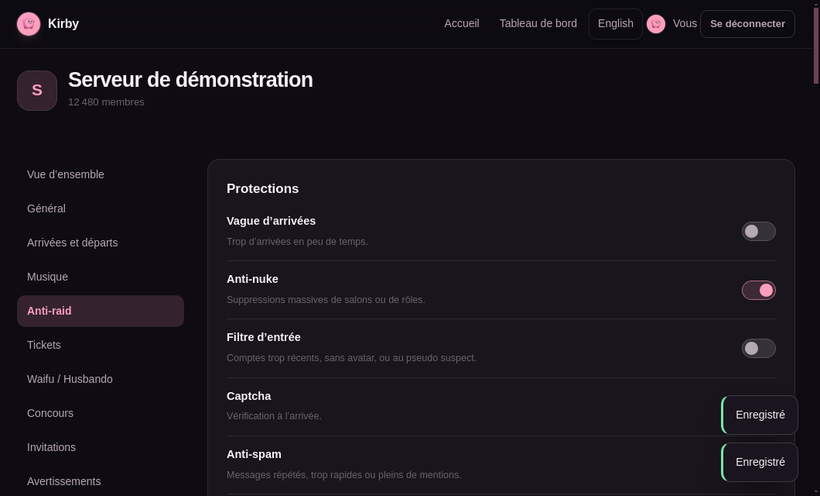The width and height of the screenshot is (820, 496).
Task: Select Vue d'ensemble in the sidebar
Action: [100, 175]
